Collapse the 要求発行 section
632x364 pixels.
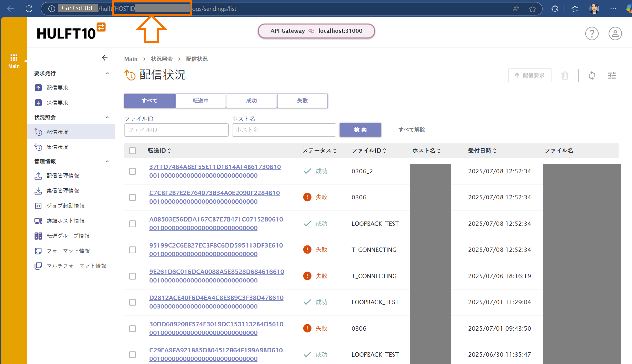pos(107,73)
